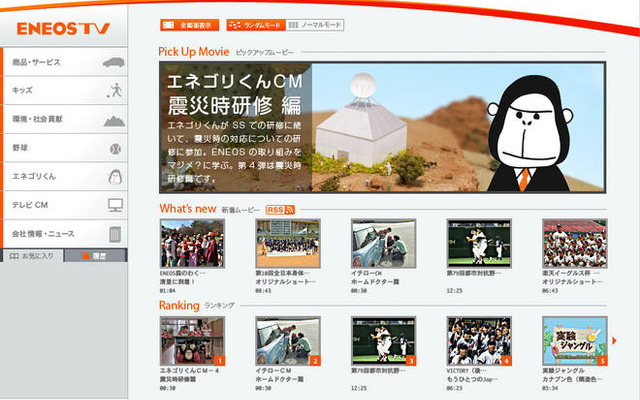
Task: Open the 全画面表示 fullscreen display button
Action: click(189, 25)
